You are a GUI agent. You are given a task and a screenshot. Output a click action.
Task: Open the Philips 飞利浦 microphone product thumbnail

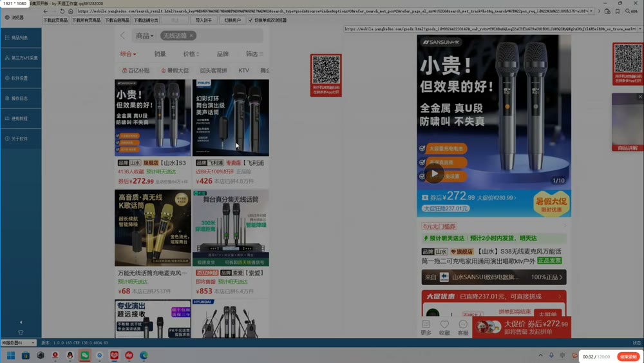231,117
